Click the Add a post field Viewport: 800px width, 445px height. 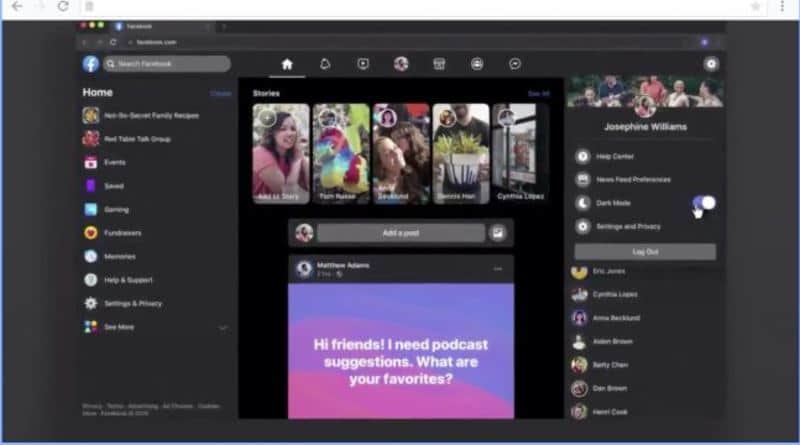click(x=401, y=233)
